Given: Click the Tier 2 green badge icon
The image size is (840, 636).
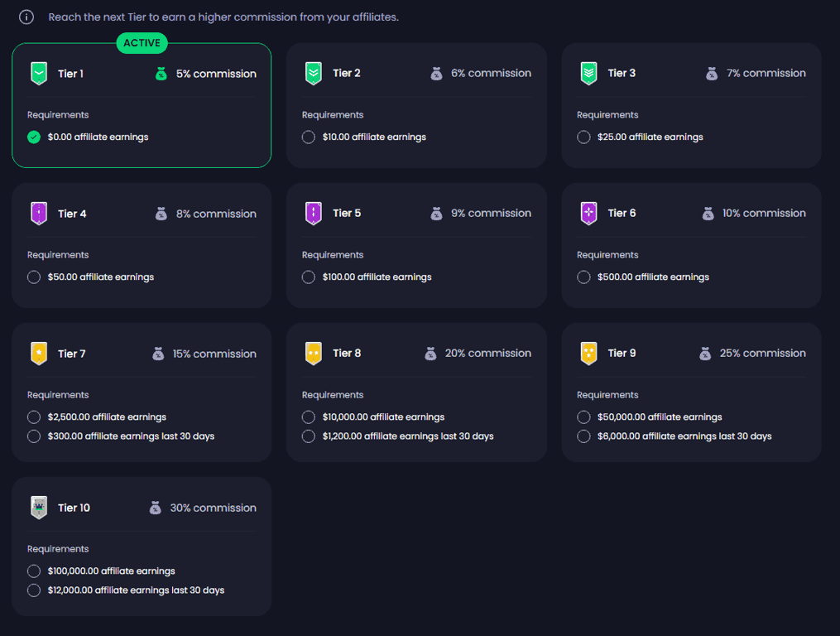Looking at the screenshot, I should [314, 74].
